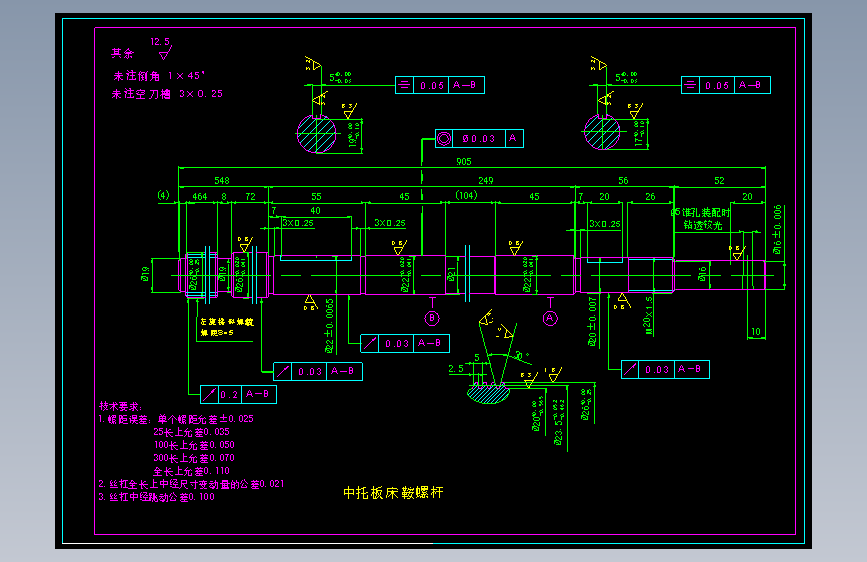Select the Ø0.03 A concentricity frame
Viewport: 867px width, 562px height.
click(x=479, y=138)
